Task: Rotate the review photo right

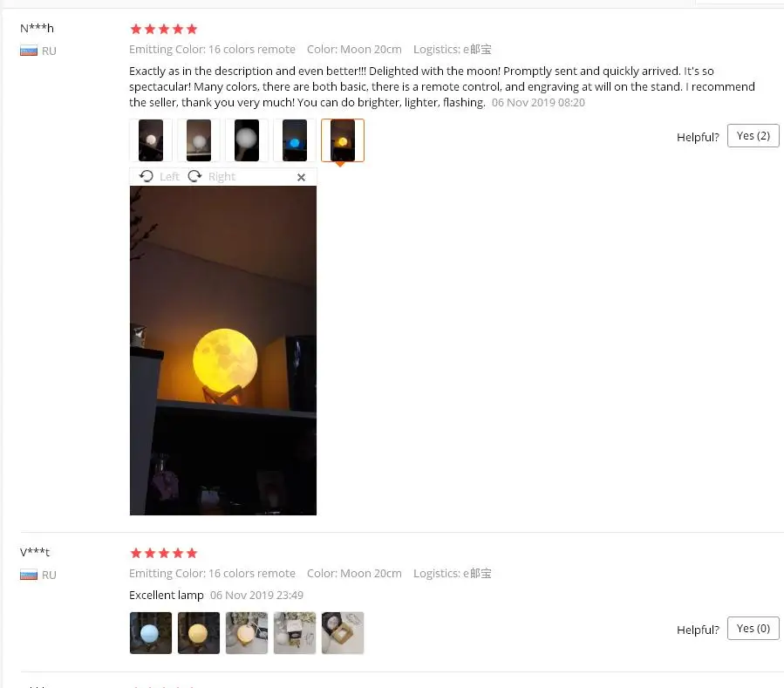Action: pyautogui.click(x=194, y=176)
